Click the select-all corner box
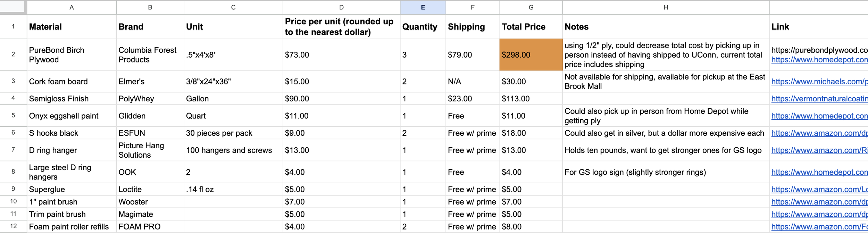 pyautogui.click(x=13, y=7)
